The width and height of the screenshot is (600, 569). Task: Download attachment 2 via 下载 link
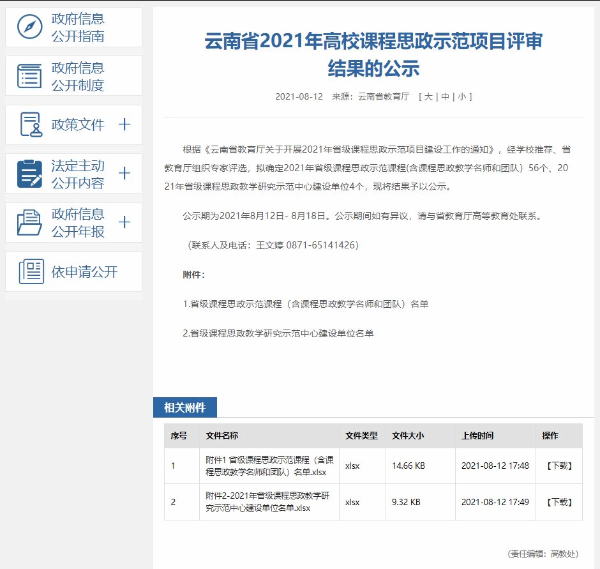coord(557,501)
